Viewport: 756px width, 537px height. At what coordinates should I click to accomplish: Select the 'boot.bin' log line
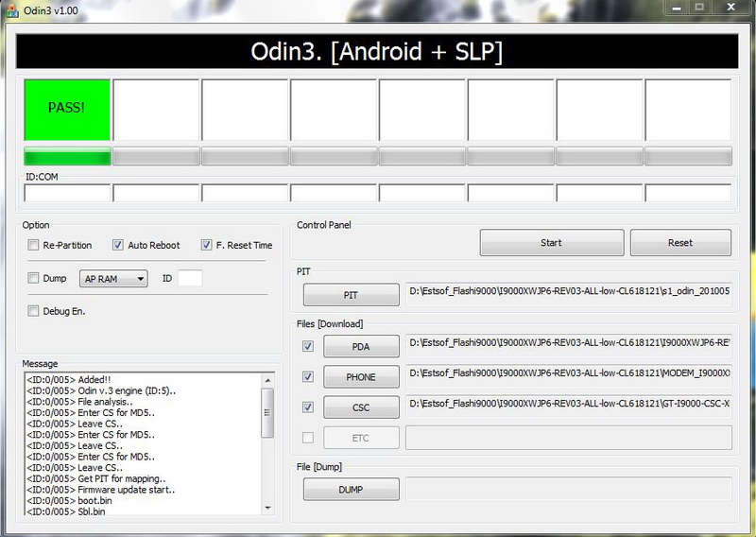(x=69, y=501)
